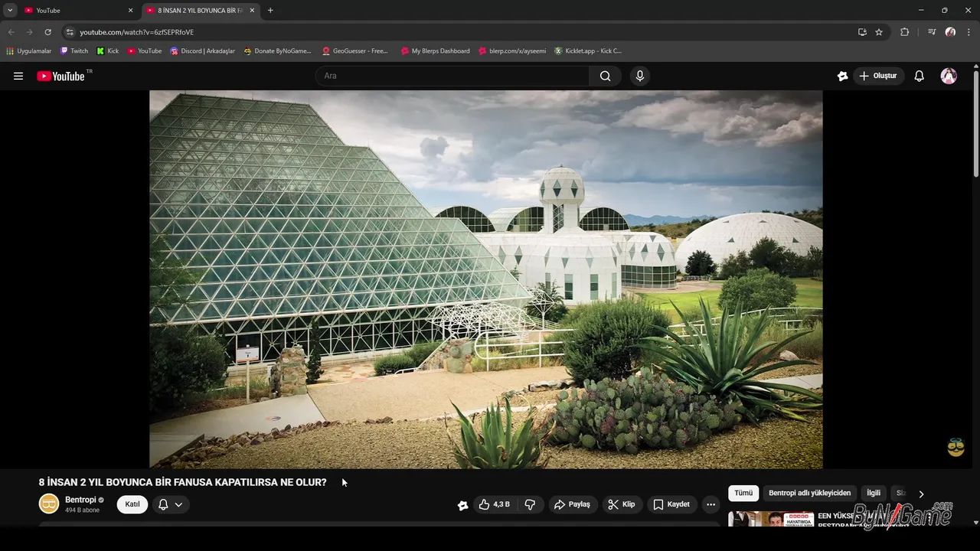The height and width of the screenshot is (551, 980).
Task: Open blerp.com/x/ayseemi bookmark
Action: tap(512, 51)
